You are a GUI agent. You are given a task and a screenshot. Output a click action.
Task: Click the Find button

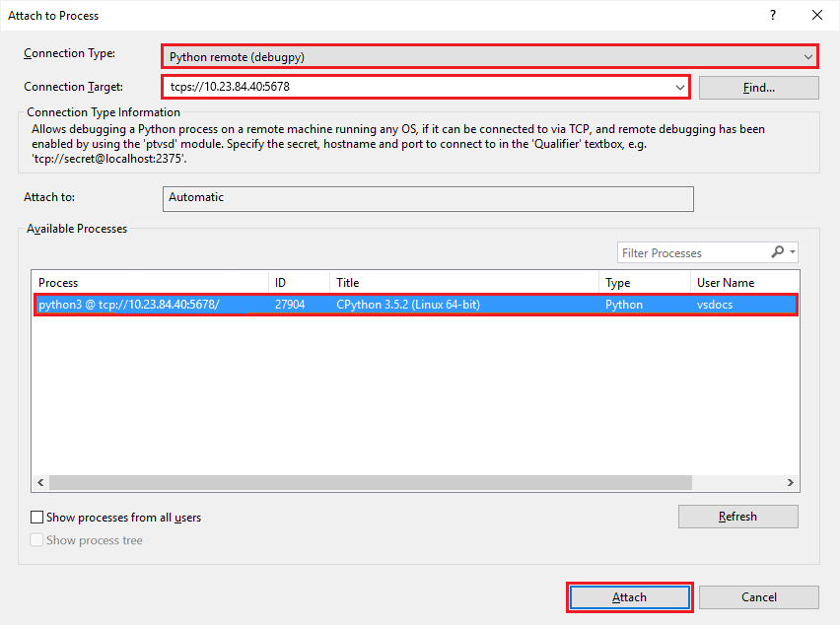tap(757, 87)
